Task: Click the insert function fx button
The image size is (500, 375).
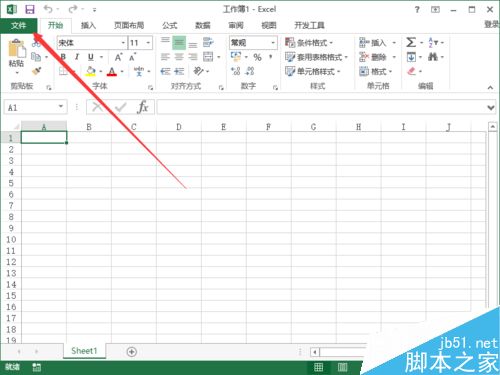Action: (x=143, y=107)
